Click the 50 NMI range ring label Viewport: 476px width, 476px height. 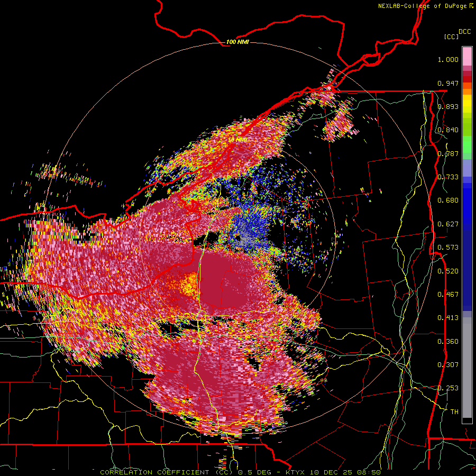click(237, 140)
